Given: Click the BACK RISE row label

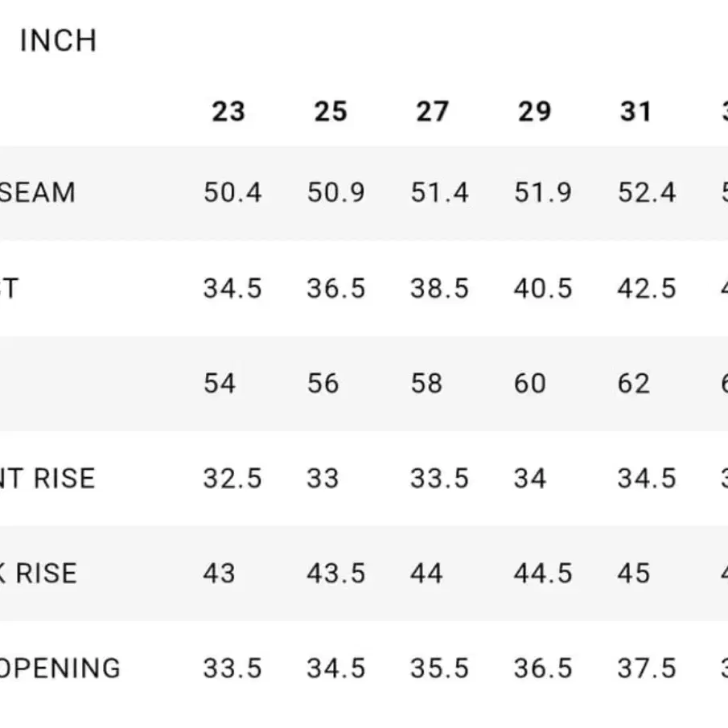Looking at the screenshot, I should pos(39,574).
